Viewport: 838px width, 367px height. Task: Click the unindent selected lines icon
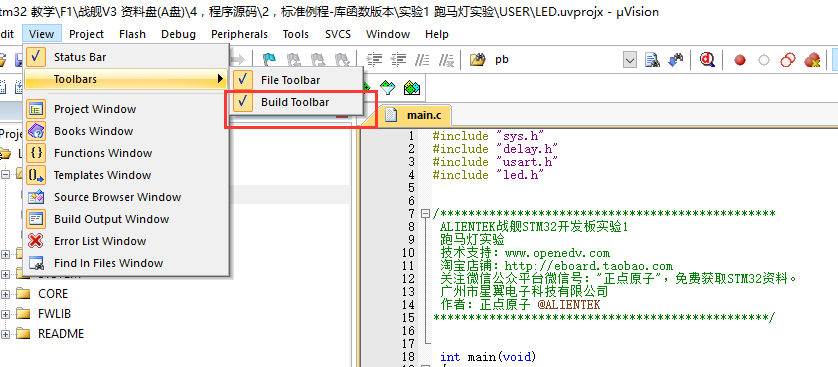point(398,59)
